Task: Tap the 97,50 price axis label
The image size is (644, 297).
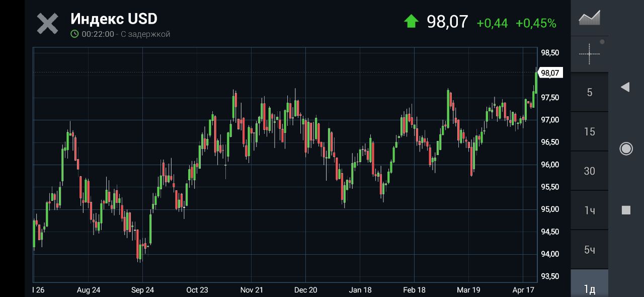Action: pos(550,97)
